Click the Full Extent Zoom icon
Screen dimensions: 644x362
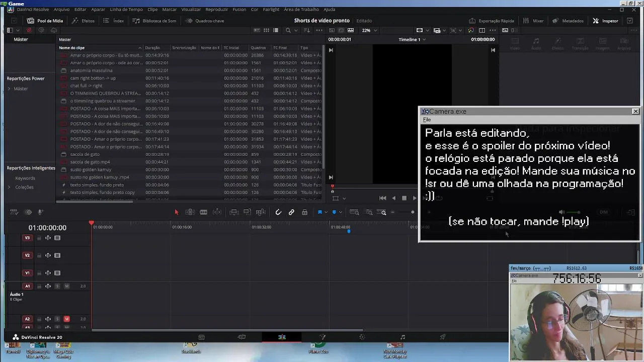coord(354,212)
